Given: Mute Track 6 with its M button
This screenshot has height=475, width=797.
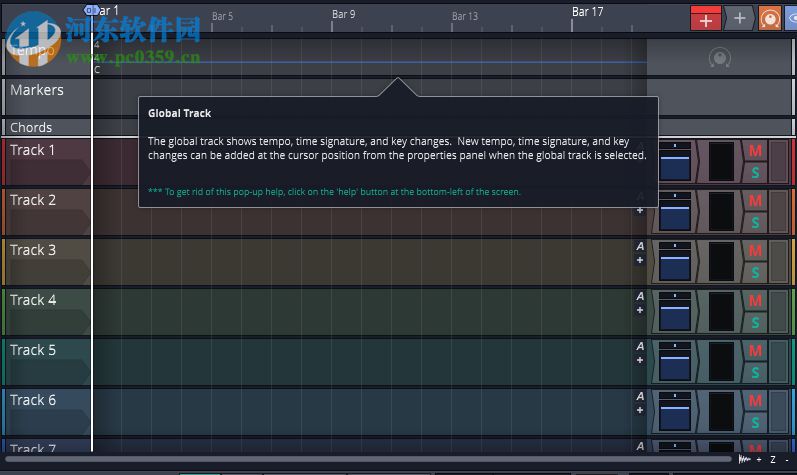Looking at the screenshot, I should (755, 400).
